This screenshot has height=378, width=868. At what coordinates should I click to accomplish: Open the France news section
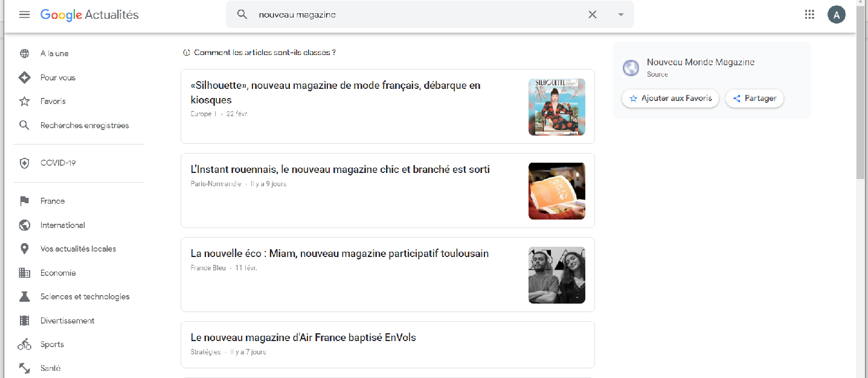52,201
